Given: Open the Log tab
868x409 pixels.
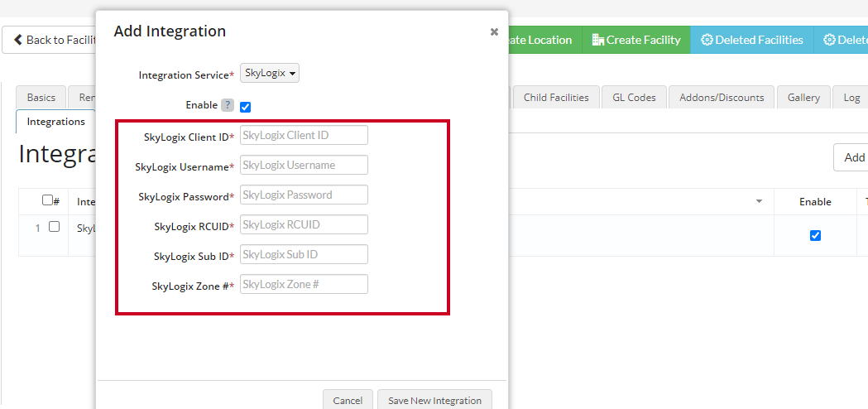Looking at the screenshot, I should click(851, 98).
